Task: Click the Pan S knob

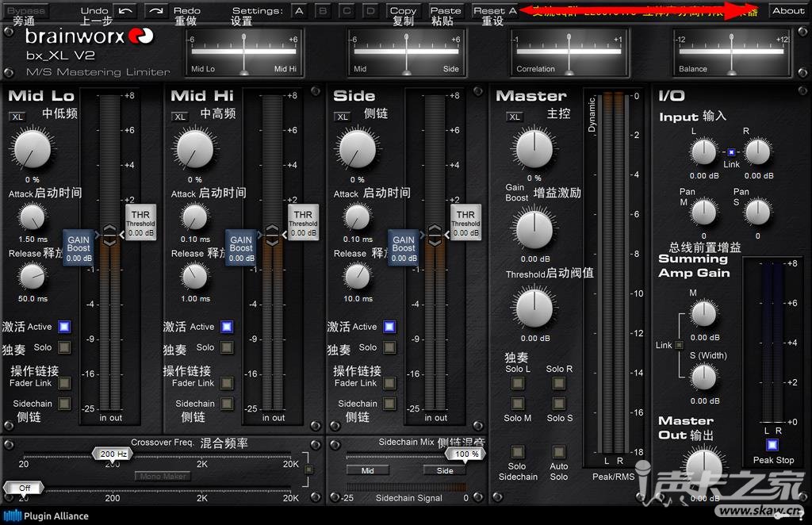Action: coord(757,213)
